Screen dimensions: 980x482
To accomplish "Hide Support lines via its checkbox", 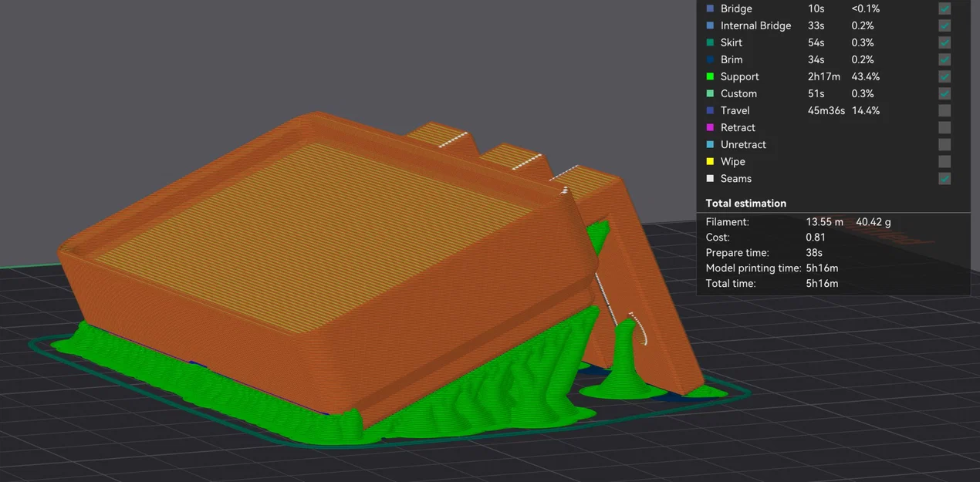I will [x=945, y=76].
